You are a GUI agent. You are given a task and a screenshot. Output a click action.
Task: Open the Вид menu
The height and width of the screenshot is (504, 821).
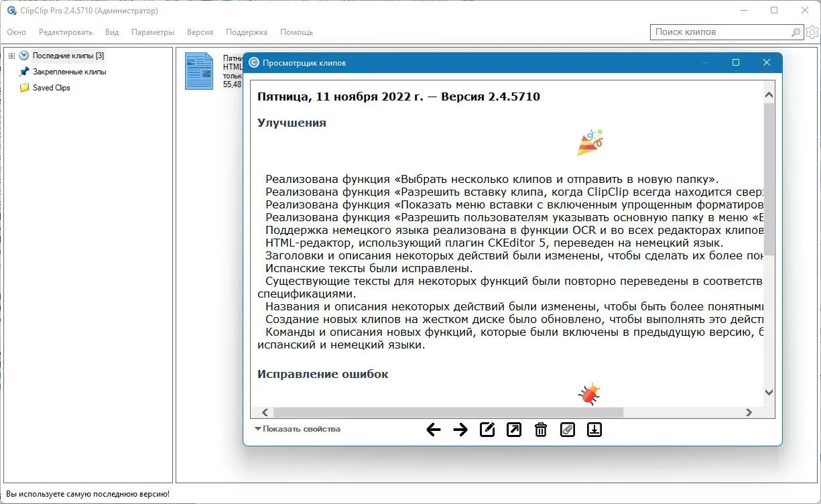111,31
